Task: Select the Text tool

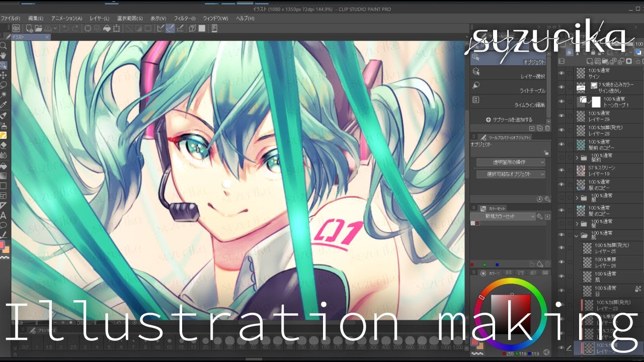Action: pos(3,215)
